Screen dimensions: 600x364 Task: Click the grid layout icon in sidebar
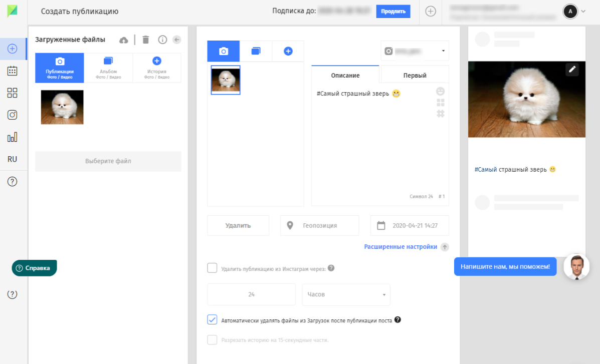pos(12,93)
